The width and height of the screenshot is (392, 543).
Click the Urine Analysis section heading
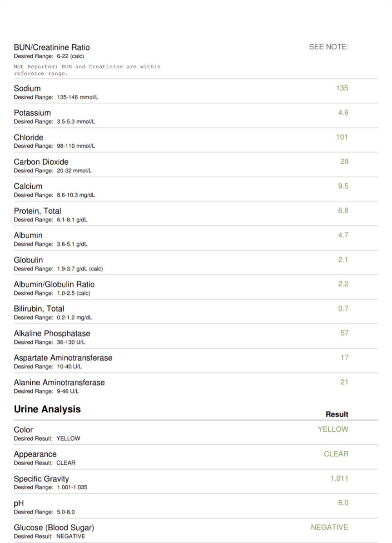[47, 409]
